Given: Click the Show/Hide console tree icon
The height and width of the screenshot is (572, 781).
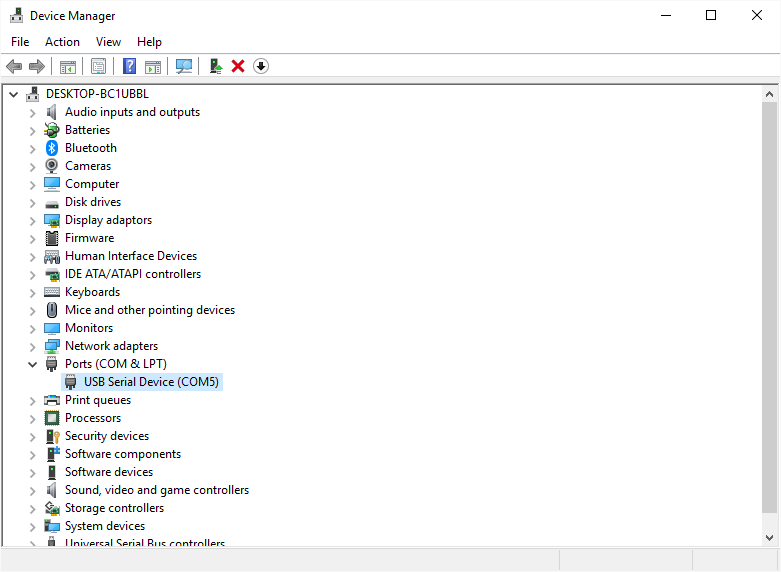Looking at the screenshot, I should (68, 66).
